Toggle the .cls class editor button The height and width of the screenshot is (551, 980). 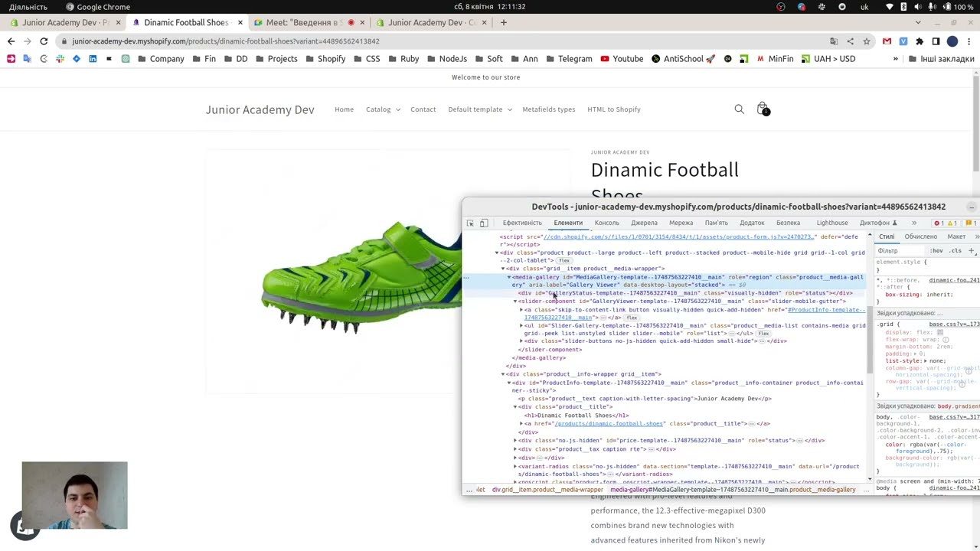coord(955,251)
